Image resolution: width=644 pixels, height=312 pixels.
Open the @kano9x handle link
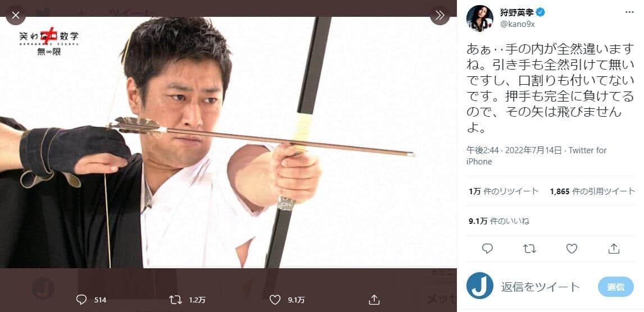(x=518, y=25)
